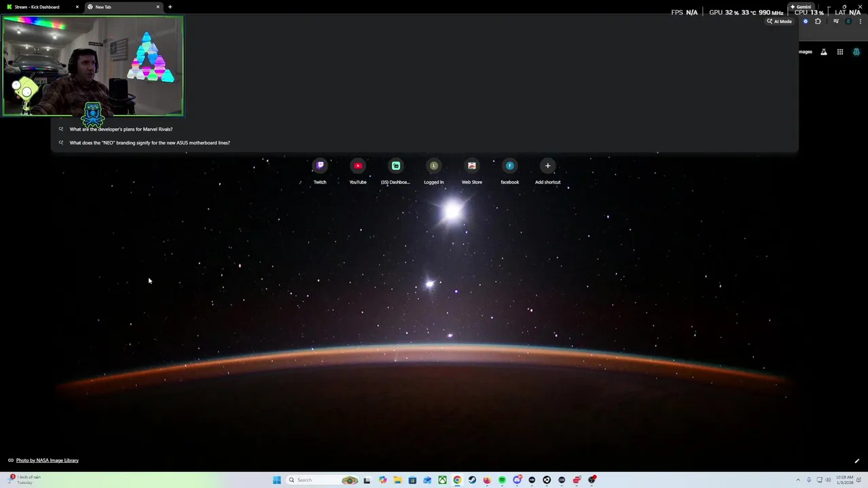
Task: Click Customize Chrome pencil icon
Action: [857, 461]
